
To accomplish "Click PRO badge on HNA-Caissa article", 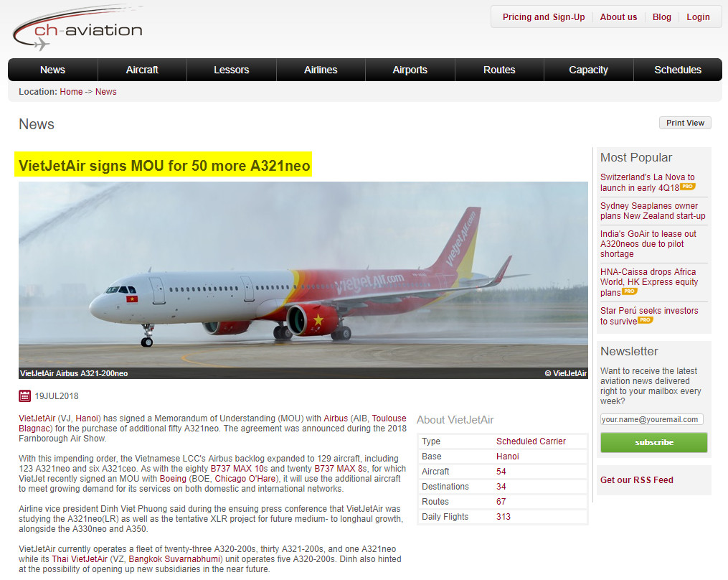I will tap(630, 291).
